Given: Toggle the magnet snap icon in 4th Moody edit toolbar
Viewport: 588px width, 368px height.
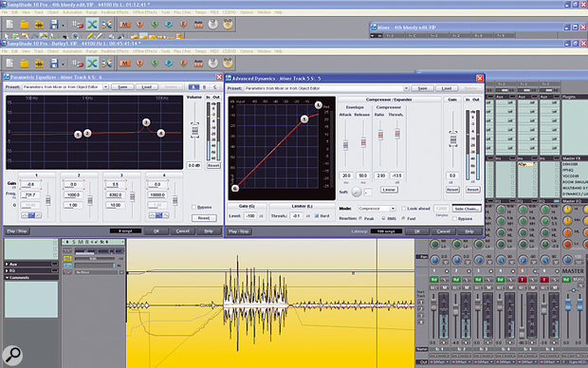Looking at the screenshot, I should point(78,25).
